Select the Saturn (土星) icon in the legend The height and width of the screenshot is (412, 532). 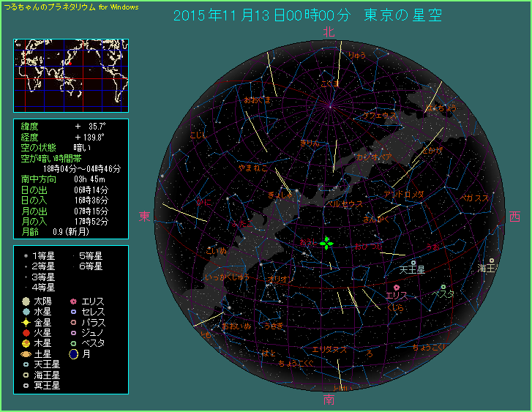pyautogui.click(x=26, y=353)
